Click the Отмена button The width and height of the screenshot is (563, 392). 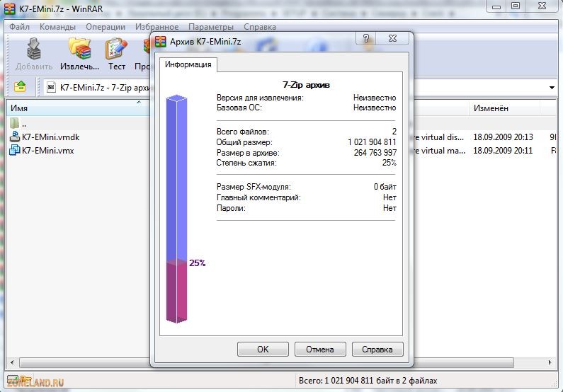pos(320,349)
